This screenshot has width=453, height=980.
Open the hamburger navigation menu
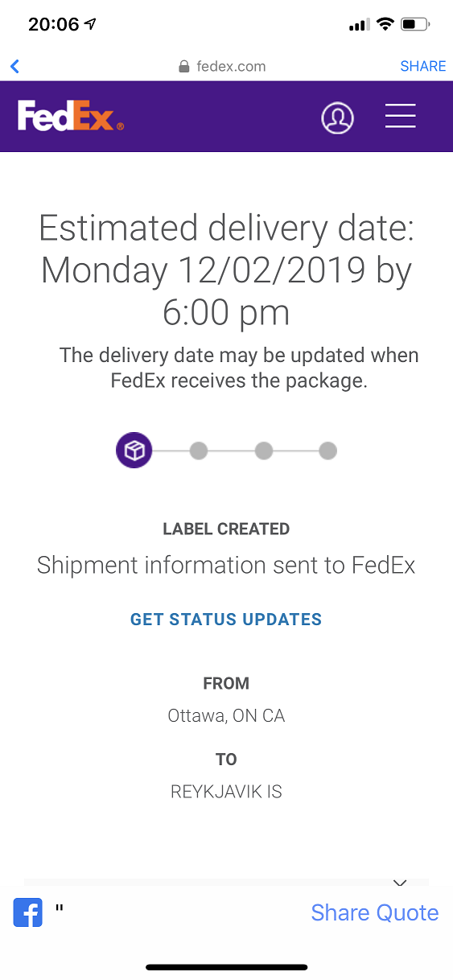click(400, 116)
